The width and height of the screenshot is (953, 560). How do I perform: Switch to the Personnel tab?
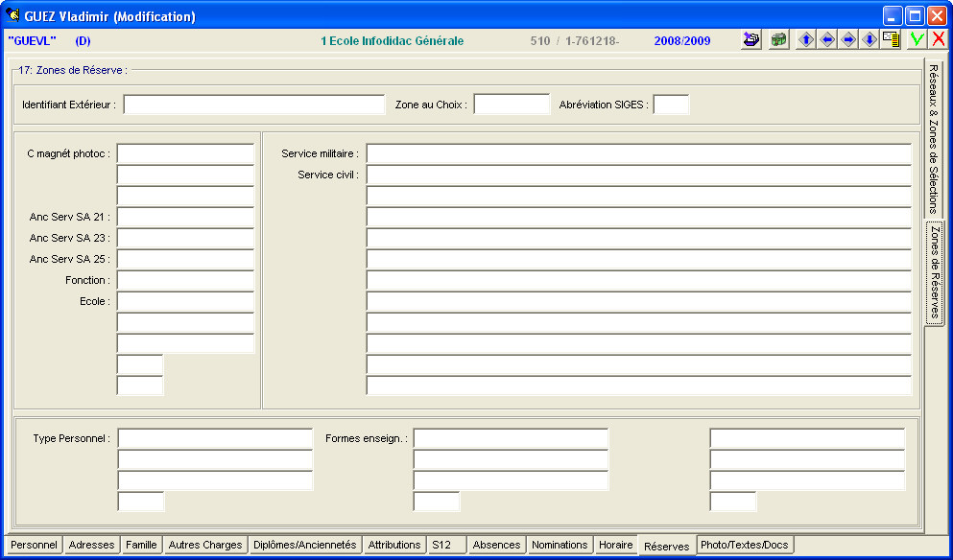(34, 545)
